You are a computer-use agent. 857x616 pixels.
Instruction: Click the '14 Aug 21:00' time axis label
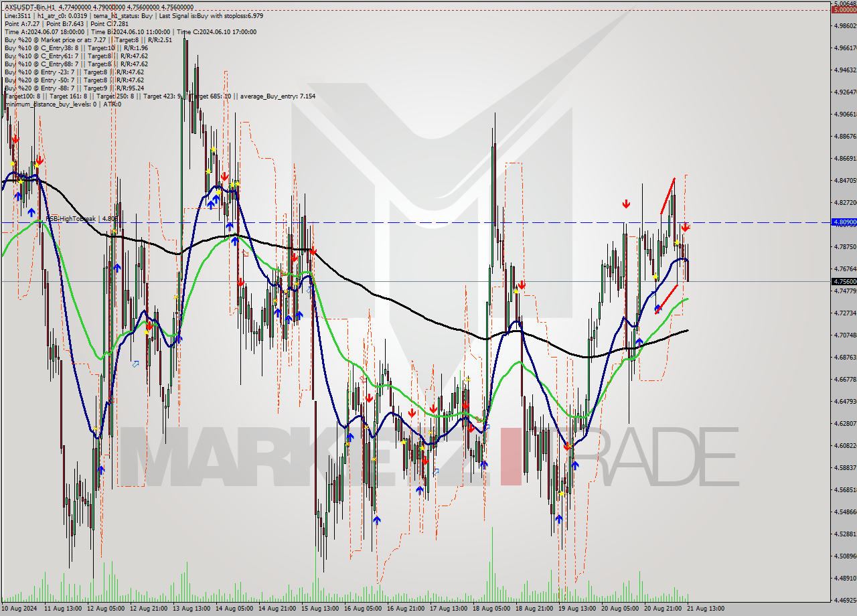click(x=277, y=609)
